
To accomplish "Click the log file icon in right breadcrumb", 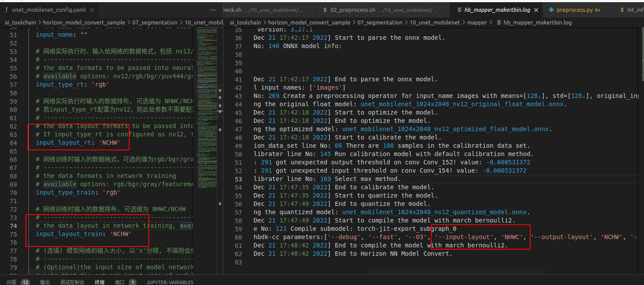I will tap(499, 22).
